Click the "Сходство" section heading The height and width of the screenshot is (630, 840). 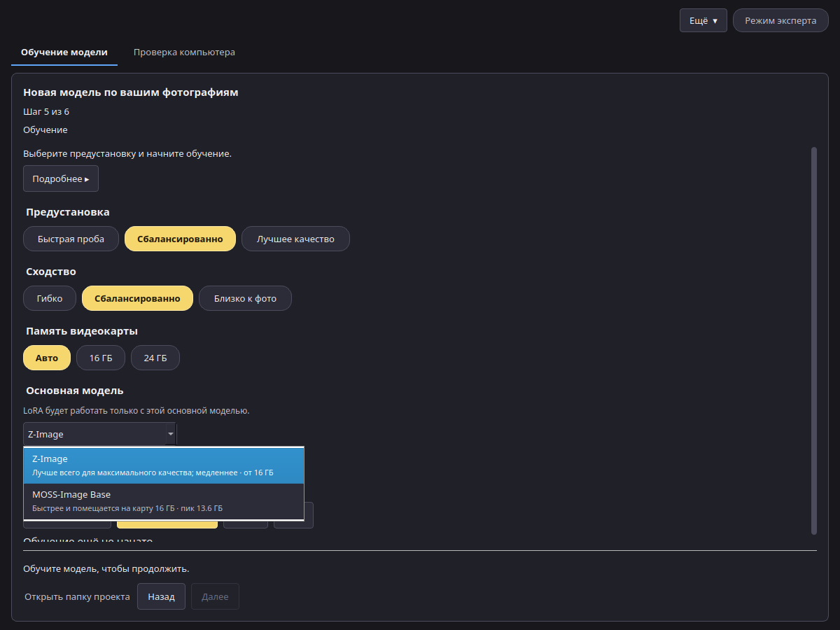coord(51,272)
